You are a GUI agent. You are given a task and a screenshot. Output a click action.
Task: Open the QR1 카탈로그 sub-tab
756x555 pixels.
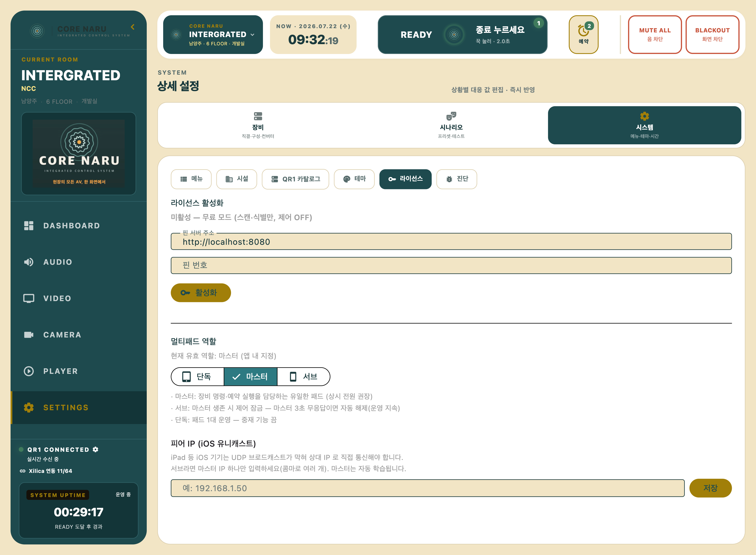(x=296, y=179)
